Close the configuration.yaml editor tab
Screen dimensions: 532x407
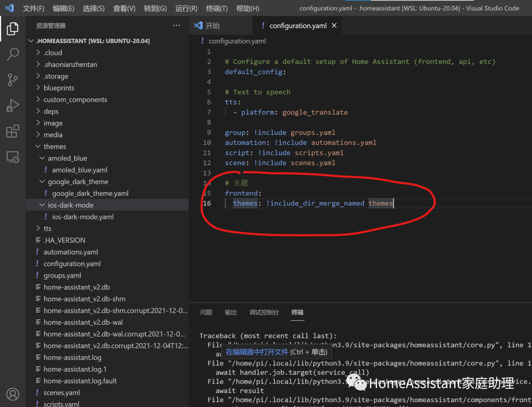coord(334,26)
